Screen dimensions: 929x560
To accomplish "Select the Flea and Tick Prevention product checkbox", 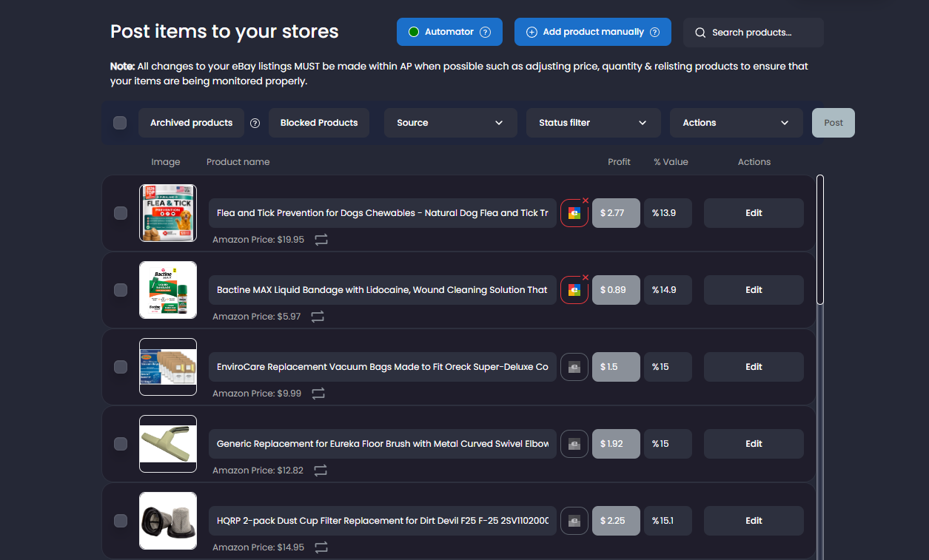I will (x=121, y=213).
